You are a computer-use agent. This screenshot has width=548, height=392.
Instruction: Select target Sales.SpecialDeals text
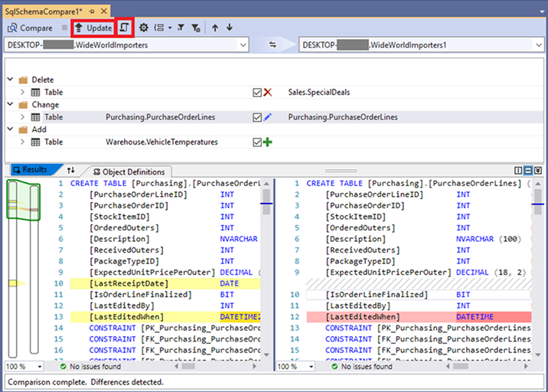point(318,93)
